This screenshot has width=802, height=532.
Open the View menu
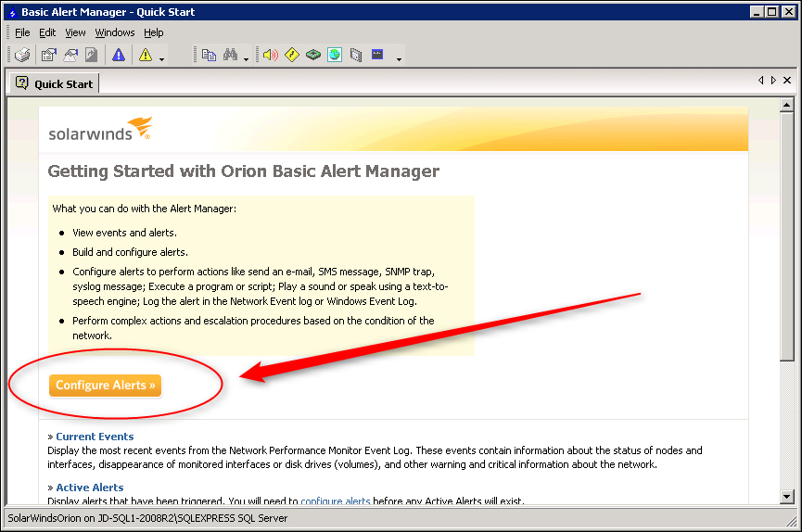(x=75, y=32)
